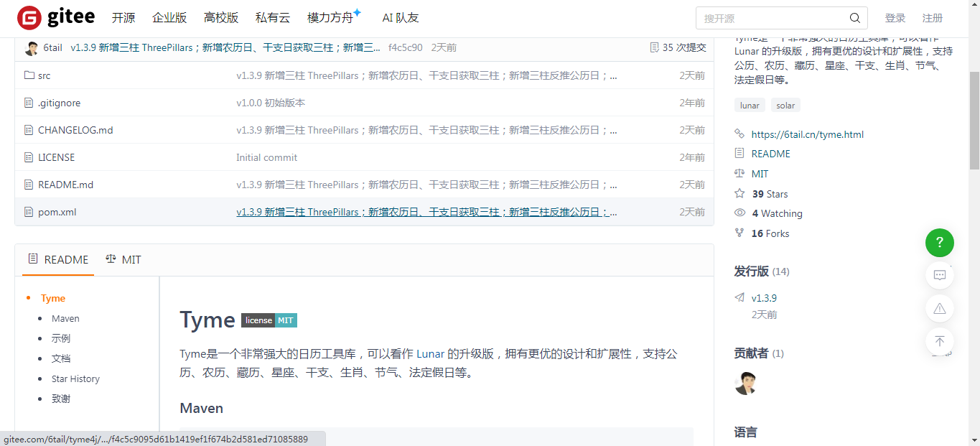Click the CHANGELOG.md file icon

29,130
